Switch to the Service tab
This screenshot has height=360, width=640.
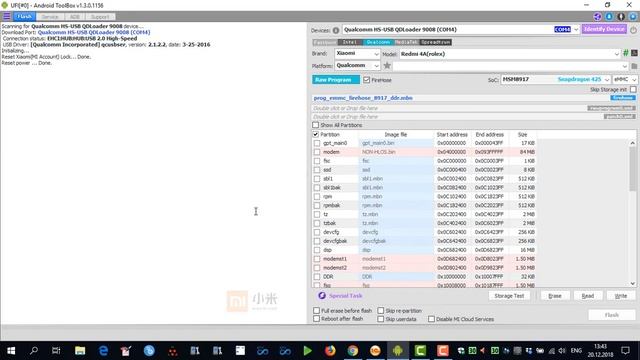point(50,17)
